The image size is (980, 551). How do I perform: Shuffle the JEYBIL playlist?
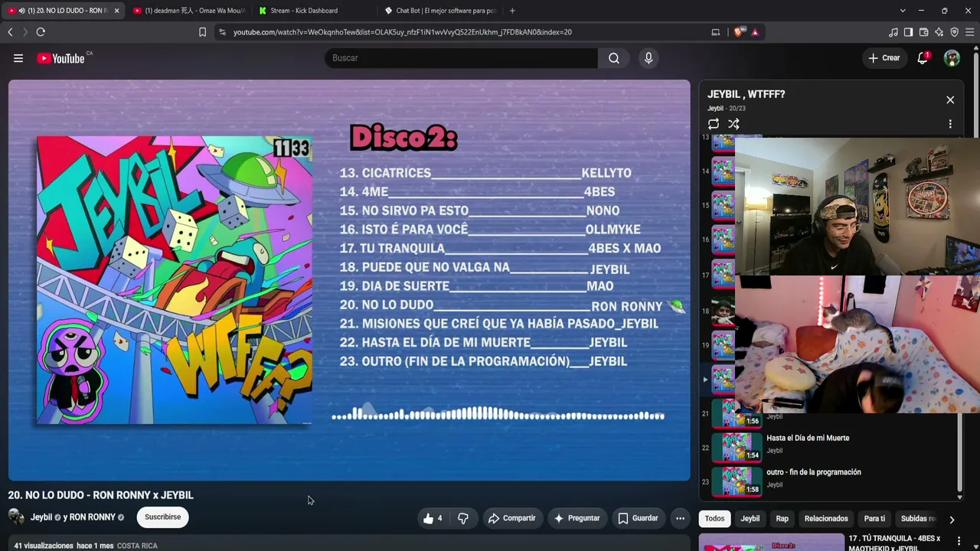coord(733,124)
